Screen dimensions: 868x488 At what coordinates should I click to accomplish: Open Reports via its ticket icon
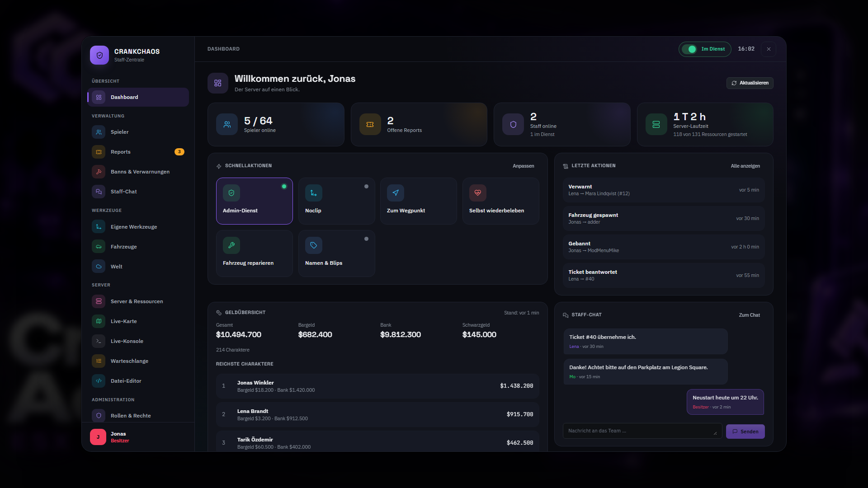click(x=99, y=152)
